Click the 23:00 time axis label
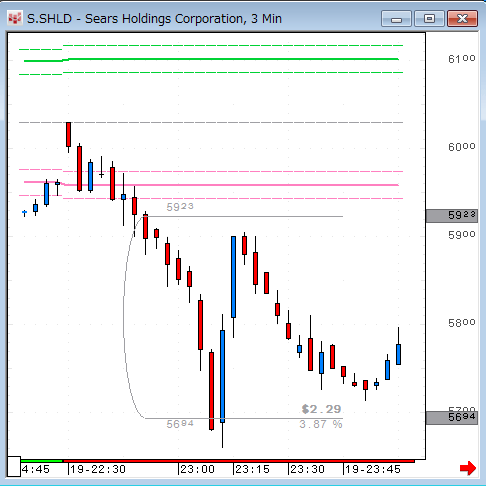This screenshot has height=486, width=486. [x=197, y=469]
